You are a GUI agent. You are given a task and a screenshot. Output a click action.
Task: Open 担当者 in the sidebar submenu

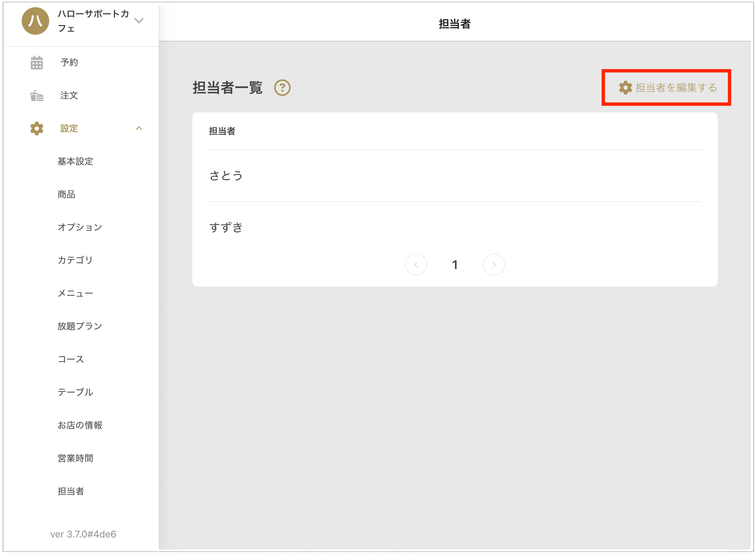coord(71,491)
